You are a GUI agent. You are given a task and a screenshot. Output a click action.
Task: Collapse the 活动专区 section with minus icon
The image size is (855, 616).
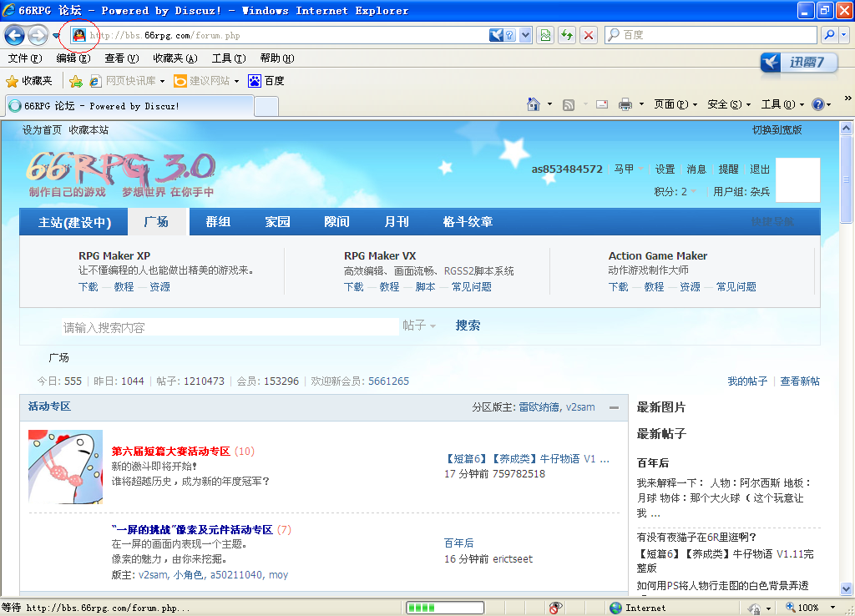tap(614, 408)
